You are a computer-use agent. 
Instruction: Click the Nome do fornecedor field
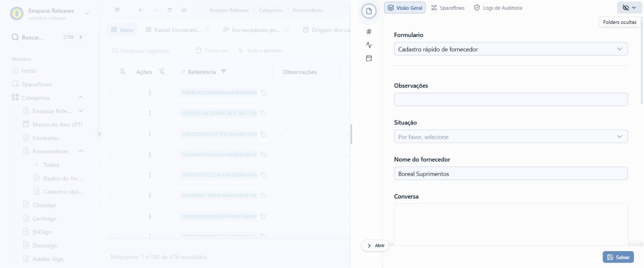(x=511, y=173)
